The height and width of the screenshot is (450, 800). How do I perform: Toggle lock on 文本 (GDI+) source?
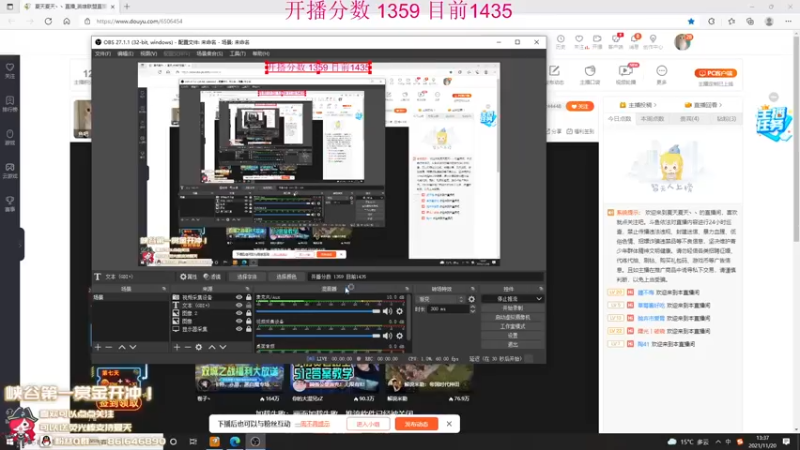248,305
